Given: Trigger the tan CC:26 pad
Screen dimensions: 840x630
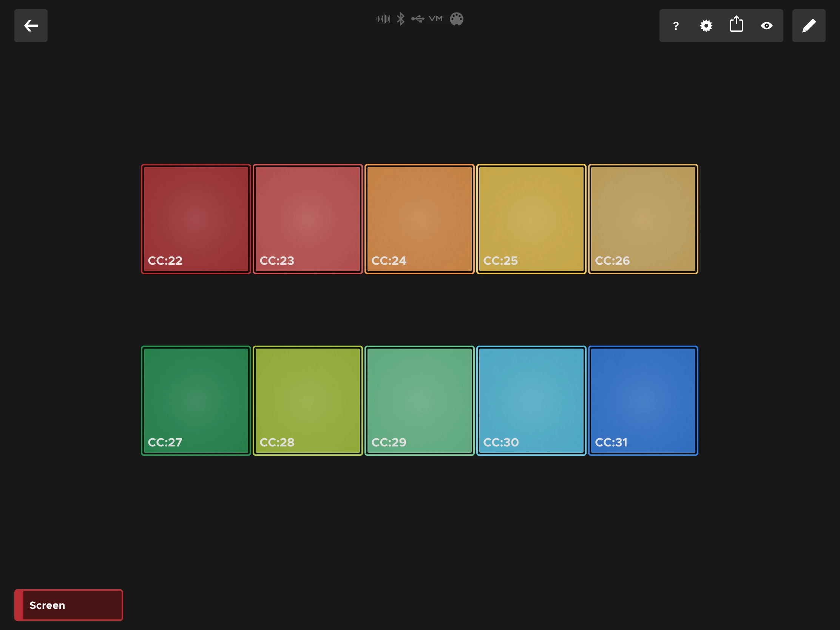Looking at the screenshot, I should pos(643,219).
